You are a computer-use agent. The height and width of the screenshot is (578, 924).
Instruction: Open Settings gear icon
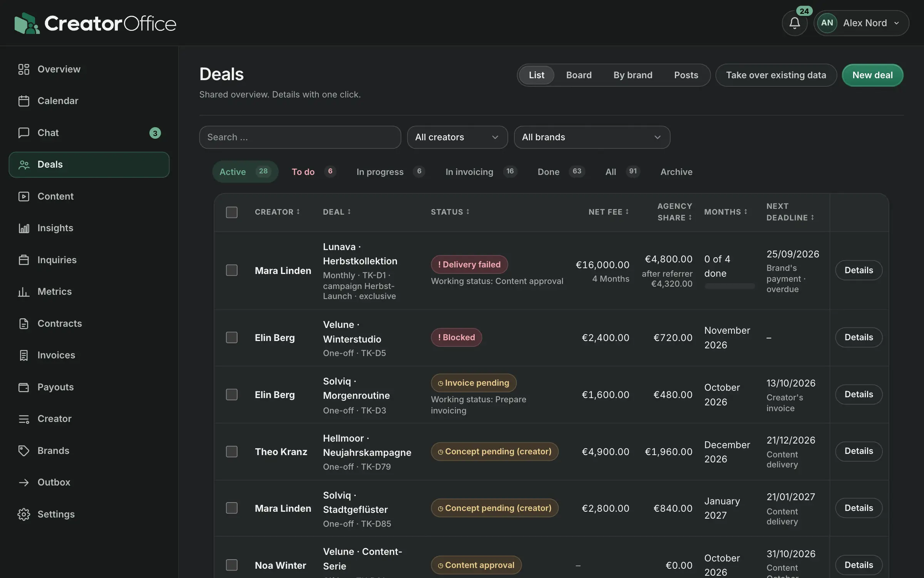coord(24,514)
